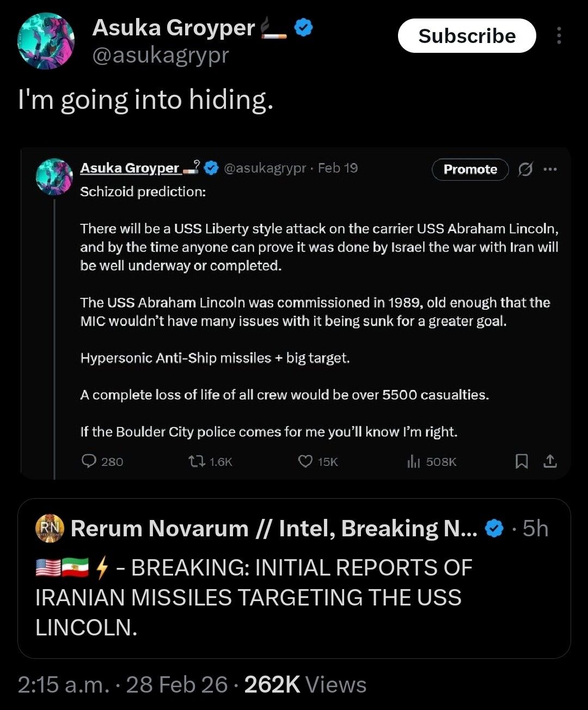Bookmark the quoted post
588x710 pixels.
click(521, 462)
